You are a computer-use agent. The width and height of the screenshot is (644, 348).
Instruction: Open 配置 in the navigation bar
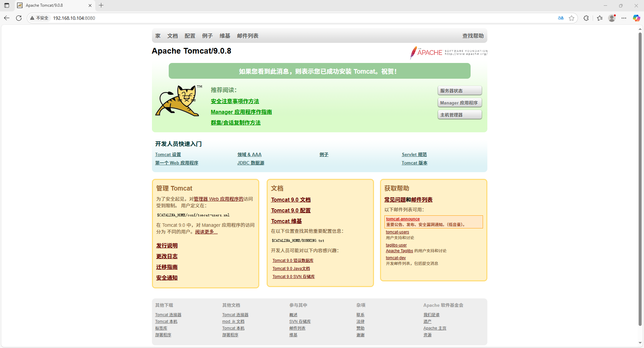coord(190,36)
